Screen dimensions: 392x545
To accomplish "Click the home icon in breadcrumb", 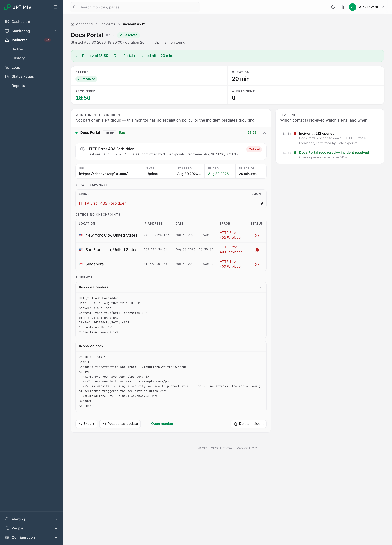I will [73, 24].
